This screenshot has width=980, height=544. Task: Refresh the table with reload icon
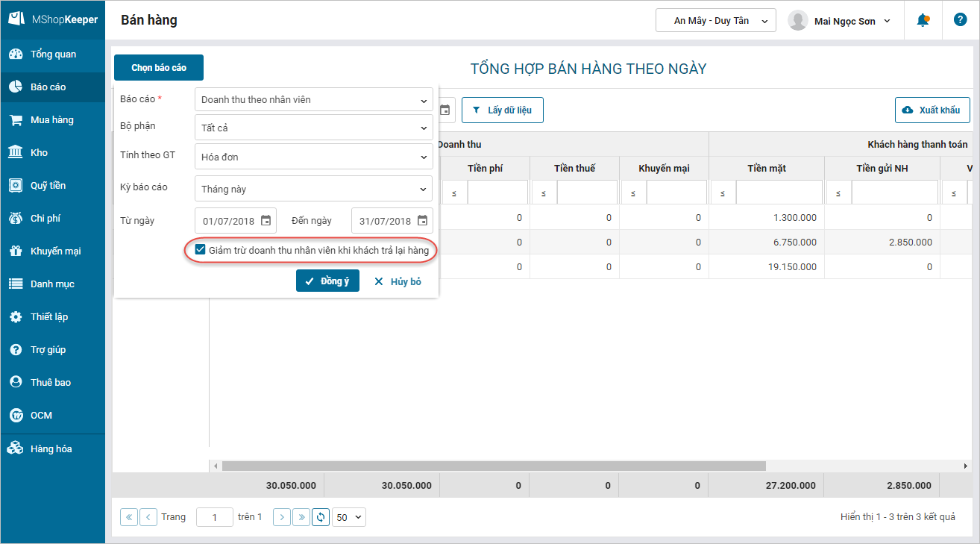pos(321,517)
